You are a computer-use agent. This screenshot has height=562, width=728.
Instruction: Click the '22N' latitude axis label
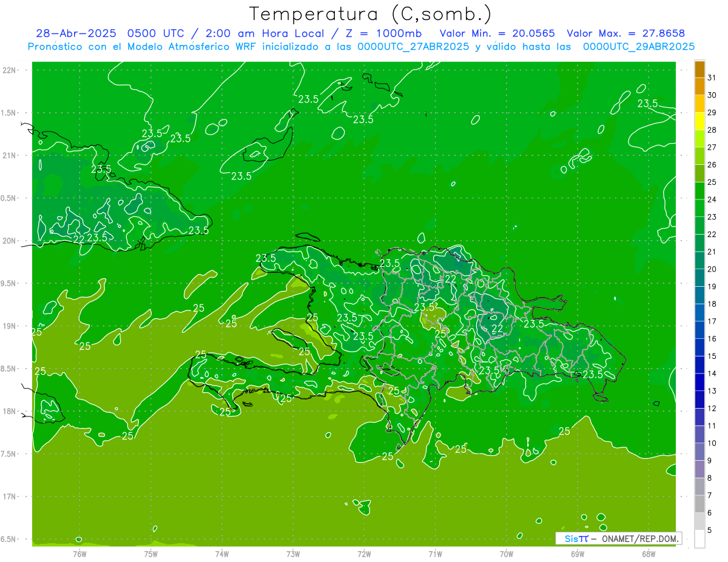click(x=10, y=70)
